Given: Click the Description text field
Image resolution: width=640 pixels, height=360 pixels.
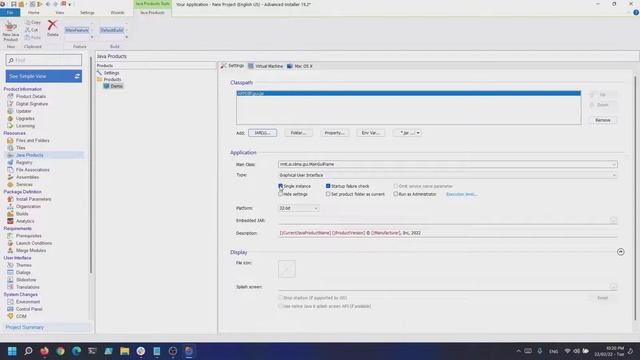Looking at the screenshot, I should (x=448, y=233).
